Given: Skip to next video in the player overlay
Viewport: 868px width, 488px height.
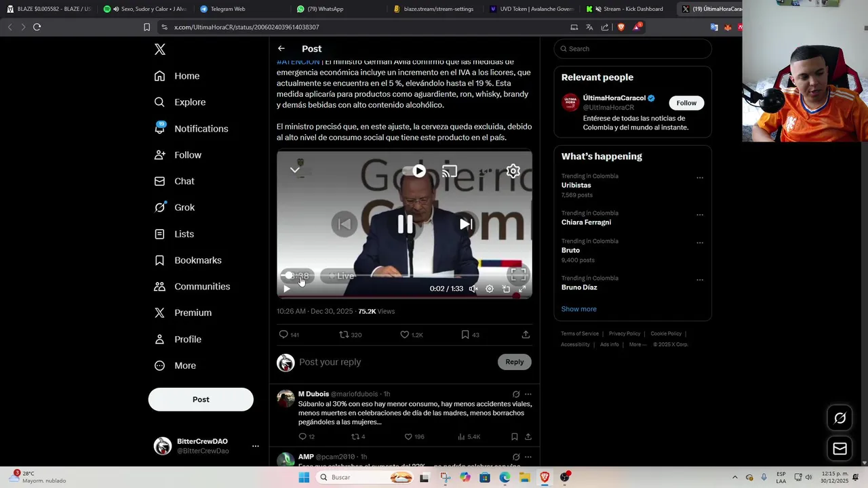Looking at the screenshot, I should (466, 224).
